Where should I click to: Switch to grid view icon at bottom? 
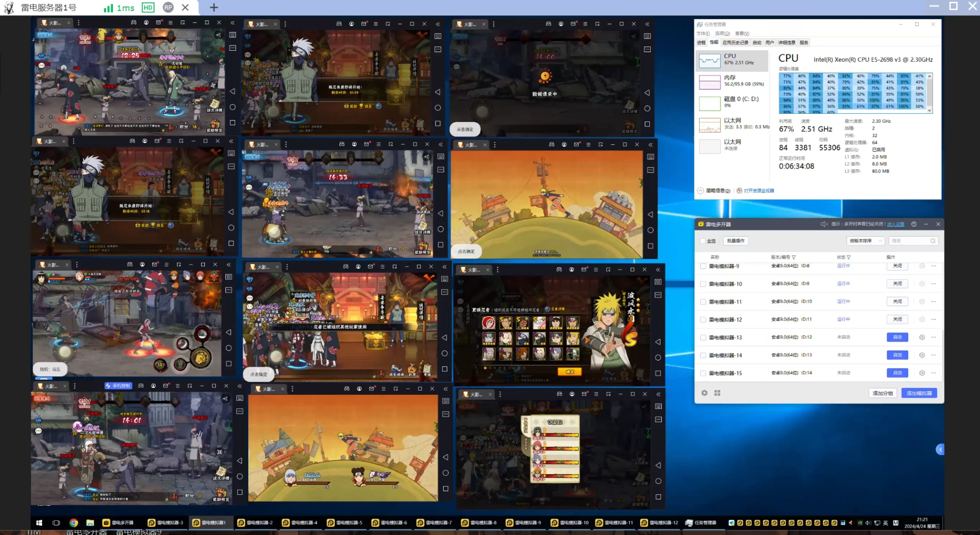pos(717,393)
